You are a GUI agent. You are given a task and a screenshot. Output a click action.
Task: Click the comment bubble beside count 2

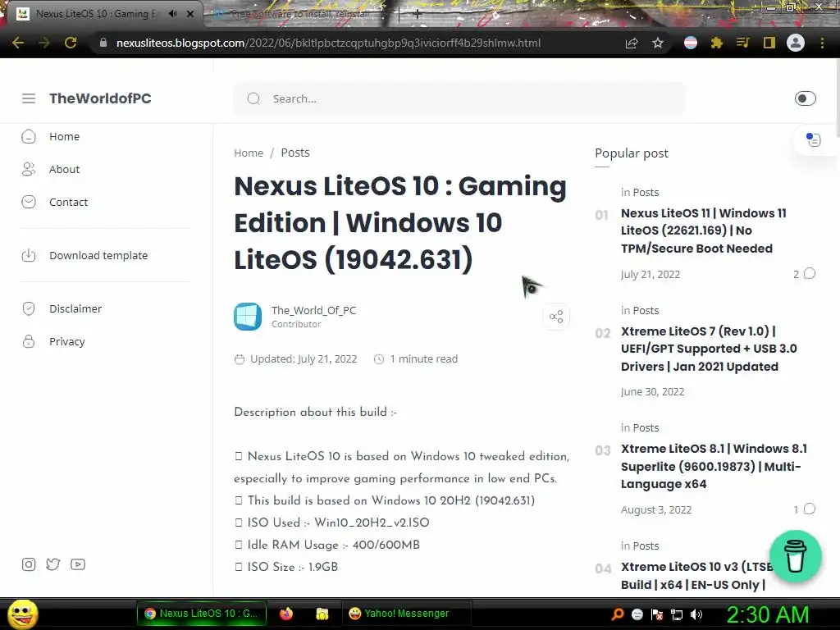(810, 274)
